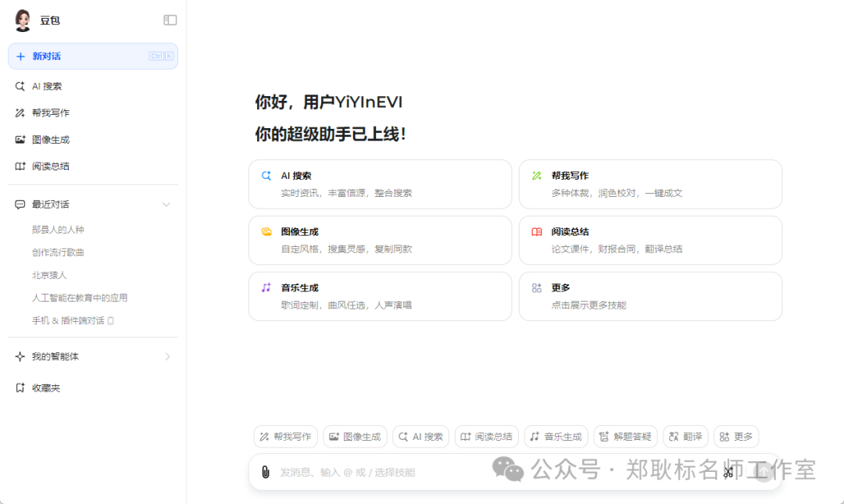Open the recent chat 郧县人的人种
The height and width of the screenshot is (504, 844).
pyautogui.click(x=58, y=230)
